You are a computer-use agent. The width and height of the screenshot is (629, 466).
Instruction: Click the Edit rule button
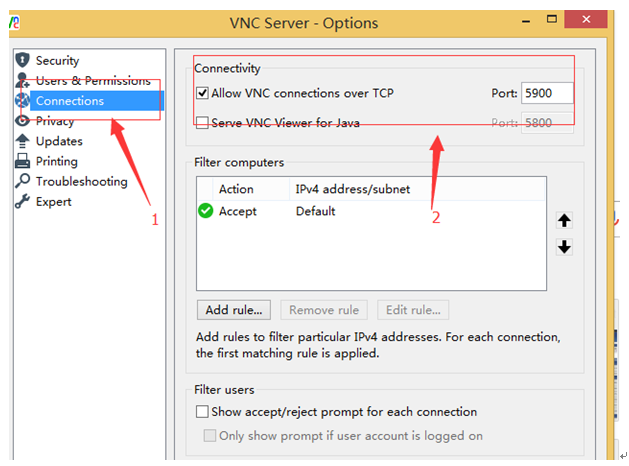click(x=413, y=310)
